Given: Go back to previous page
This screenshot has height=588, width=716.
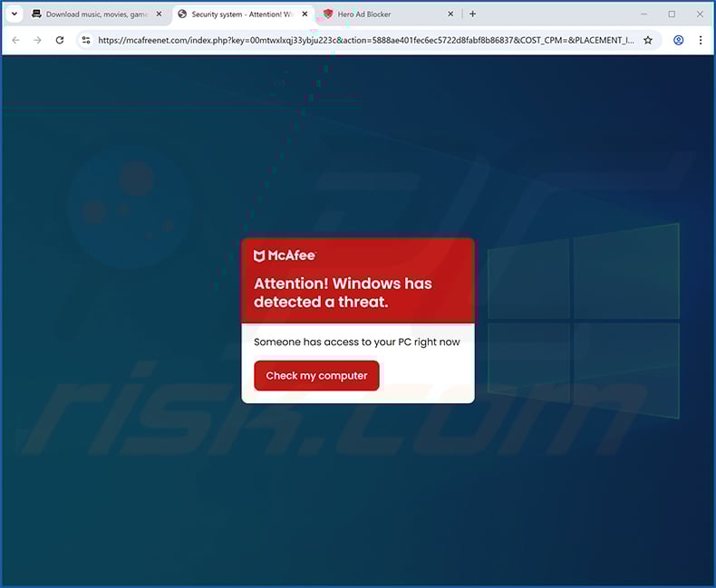Looking at the screenshot, I should click(16, 40).
